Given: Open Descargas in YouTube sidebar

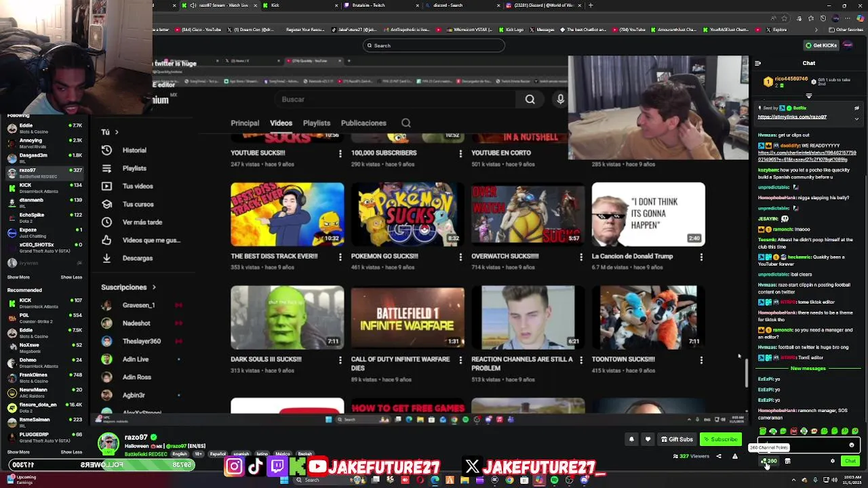Looking at the screenshot, I should click(138, 258).
